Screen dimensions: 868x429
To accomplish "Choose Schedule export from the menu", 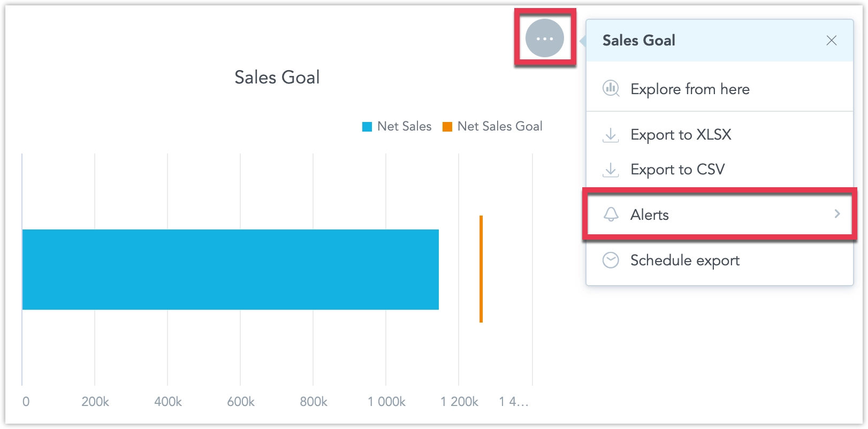I will 685,261.
